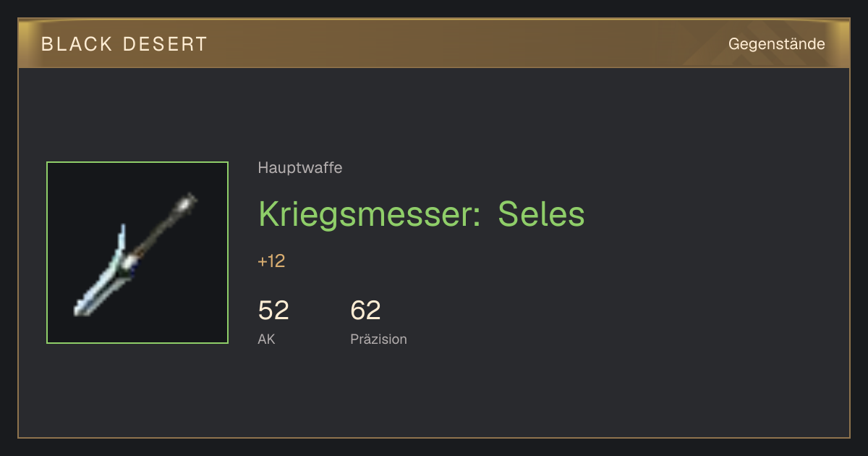
Task: Click the BLACK DESERT header title
Action: (x=124, y=44)
